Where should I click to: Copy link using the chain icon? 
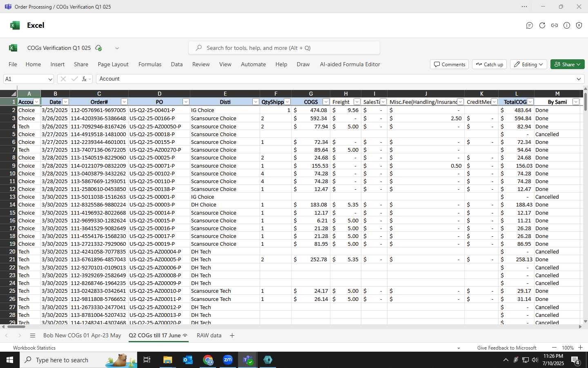tap(555, 25)
